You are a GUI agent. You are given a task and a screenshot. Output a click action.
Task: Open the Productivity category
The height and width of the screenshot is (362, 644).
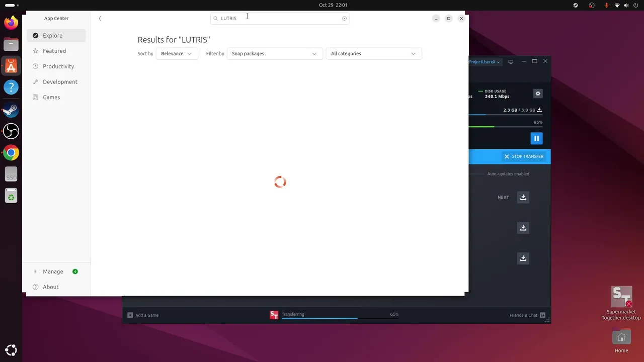pyautogui.click(x=56, y=66)
